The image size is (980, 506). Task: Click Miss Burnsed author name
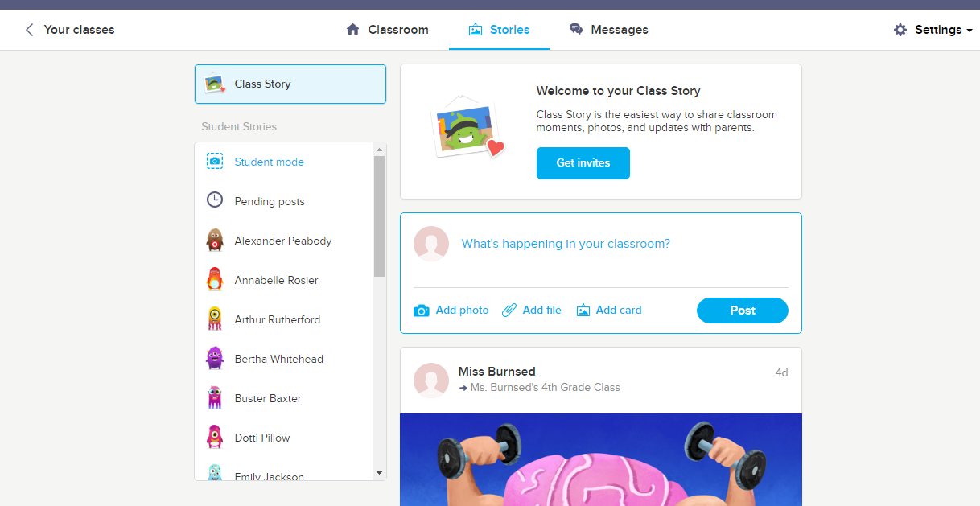(497, 372)
